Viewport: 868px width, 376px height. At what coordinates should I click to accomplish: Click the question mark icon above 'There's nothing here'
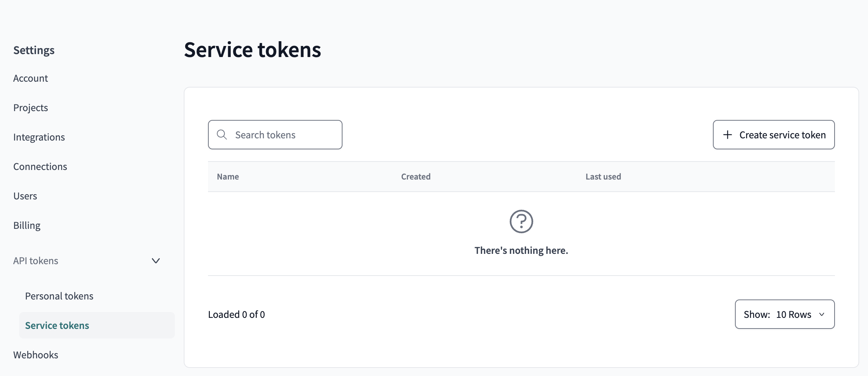(x=521, y=221)
